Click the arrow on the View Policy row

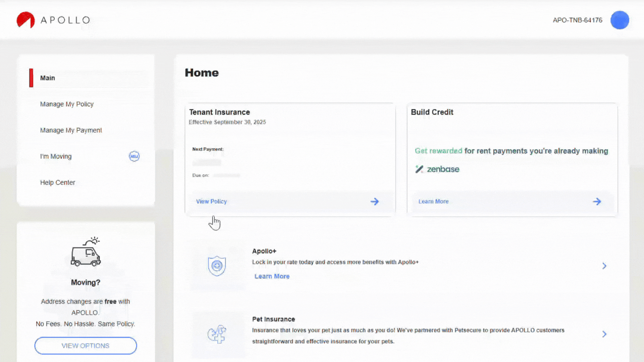375,202
